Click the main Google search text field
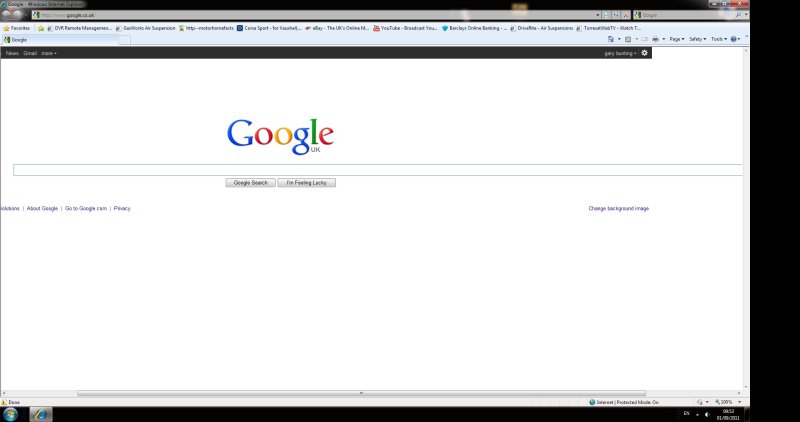The image size is (800, 422). coord(378,170)
